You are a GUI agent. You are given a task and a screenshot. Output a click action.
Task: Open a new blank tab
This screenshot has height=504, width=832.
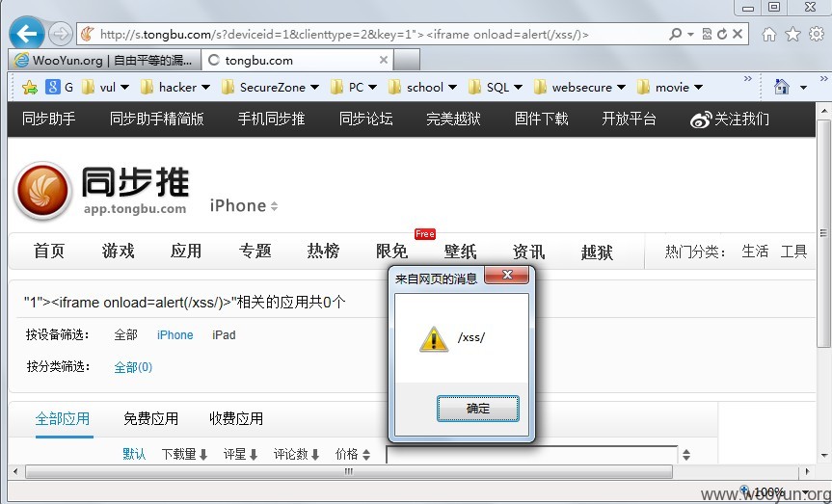point(407,60)
